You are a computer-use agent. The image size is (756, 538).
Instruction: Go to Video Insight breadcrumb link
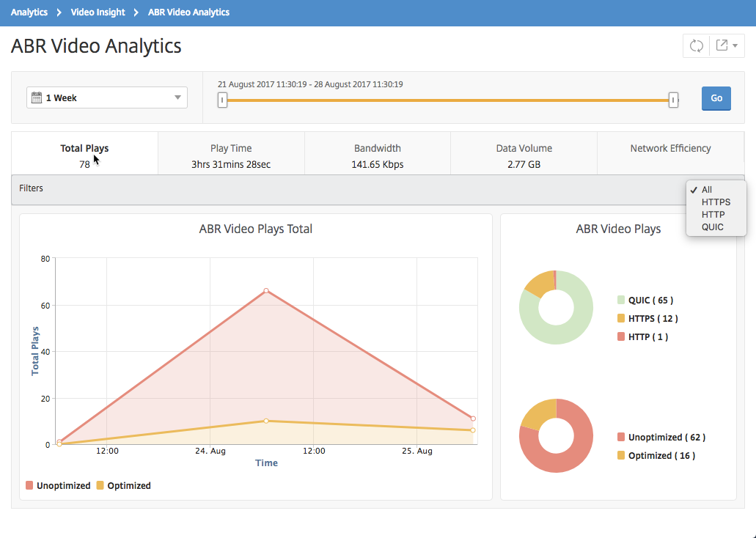[x=98, y=12]
